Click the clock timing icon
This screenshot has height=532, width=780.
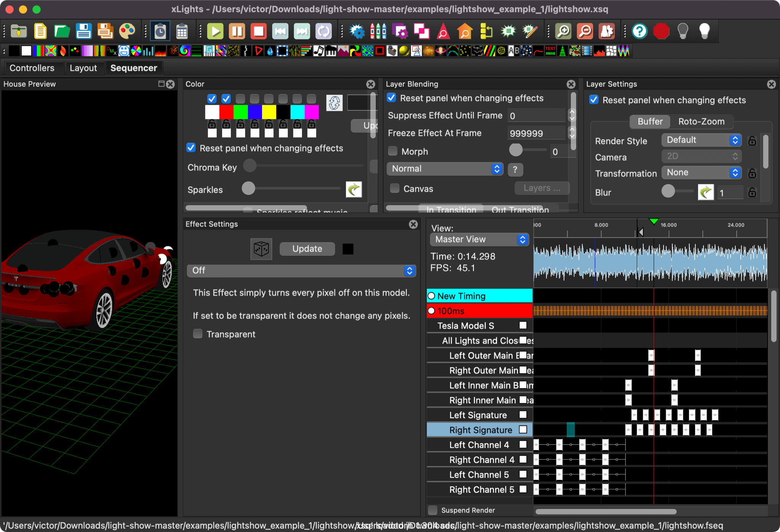[x=160, y=31]
